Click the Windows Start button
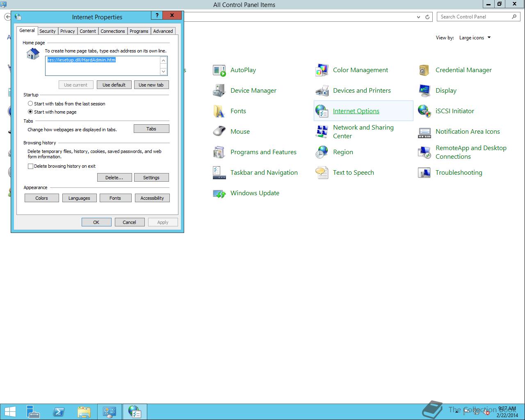The width and height of the screenshot is (525, 420). [10, 412]
